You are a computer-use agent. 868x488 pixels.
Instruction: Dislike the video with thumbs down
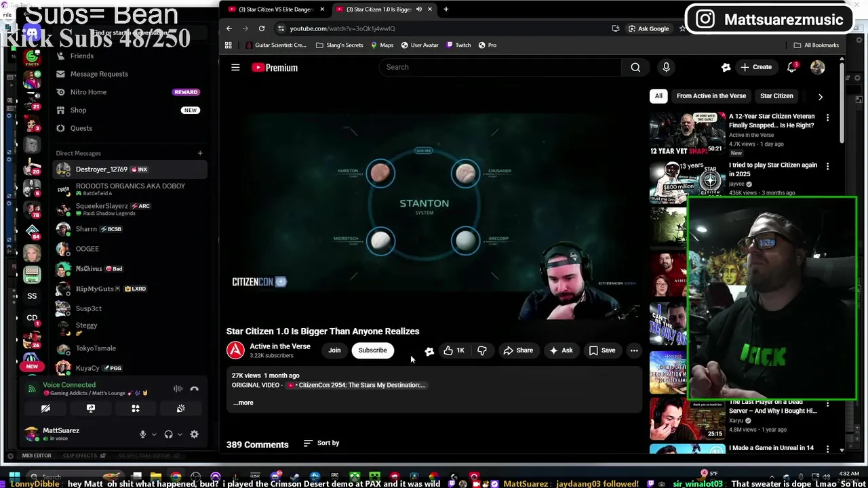coord(482,350)
